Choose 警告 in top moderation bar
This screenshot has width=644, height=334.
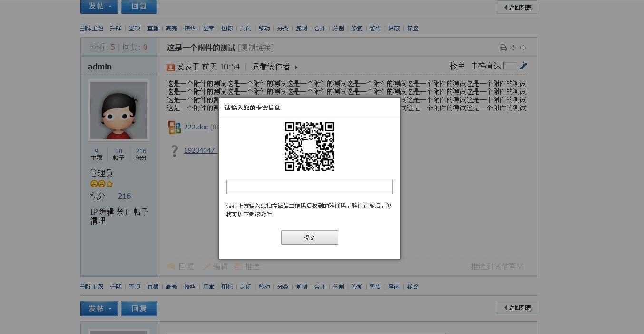[375, 29]
